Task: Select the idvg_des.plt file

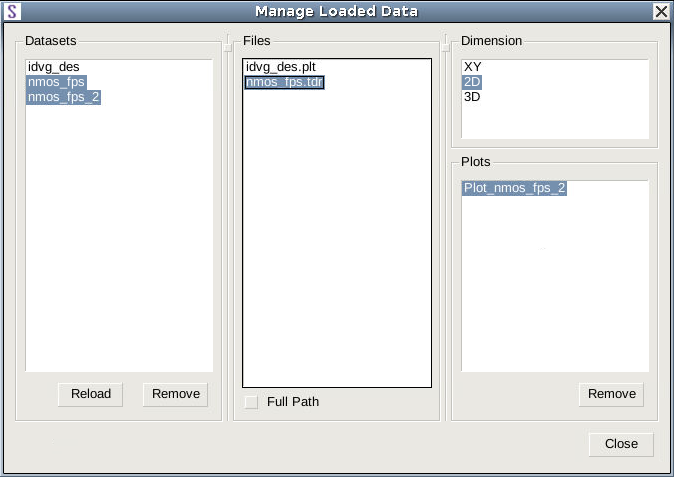Action: [281, 67]
